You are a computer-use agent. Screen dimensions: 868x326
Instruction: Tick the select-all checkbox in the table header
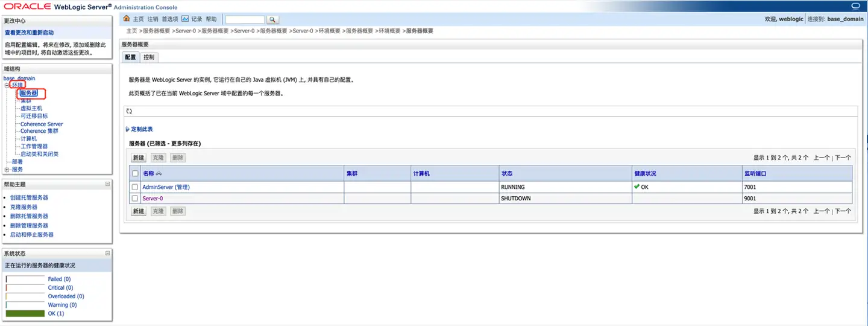click(135, 174)
